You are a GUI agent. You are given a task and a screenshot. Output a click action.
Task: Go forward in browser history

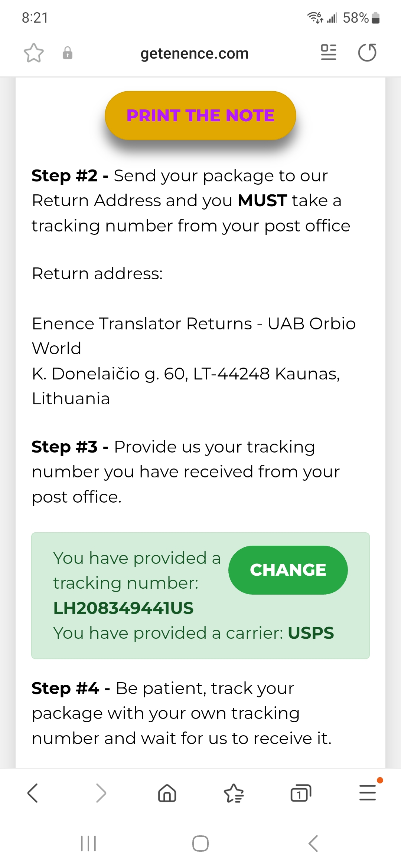tap(101, 793)
